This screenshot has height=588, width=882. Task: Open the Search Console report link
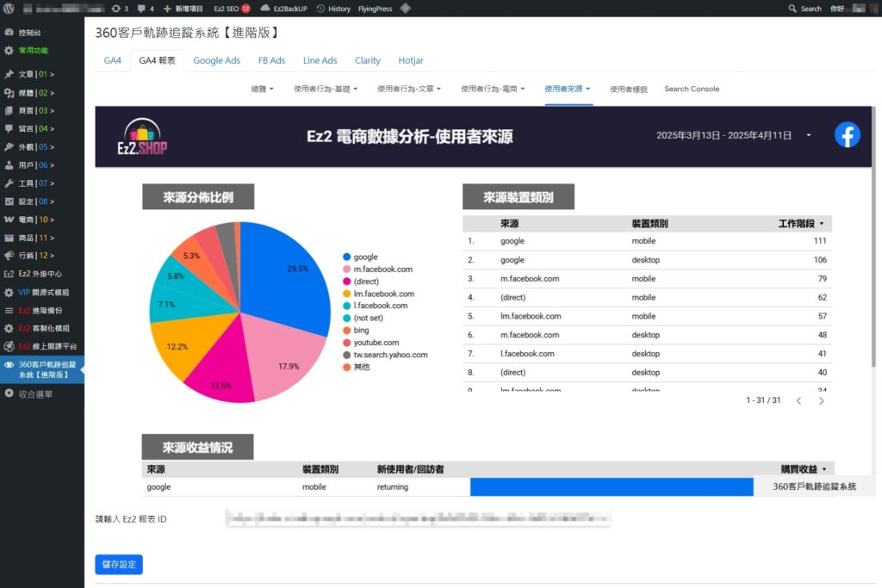tap(692, 89)
